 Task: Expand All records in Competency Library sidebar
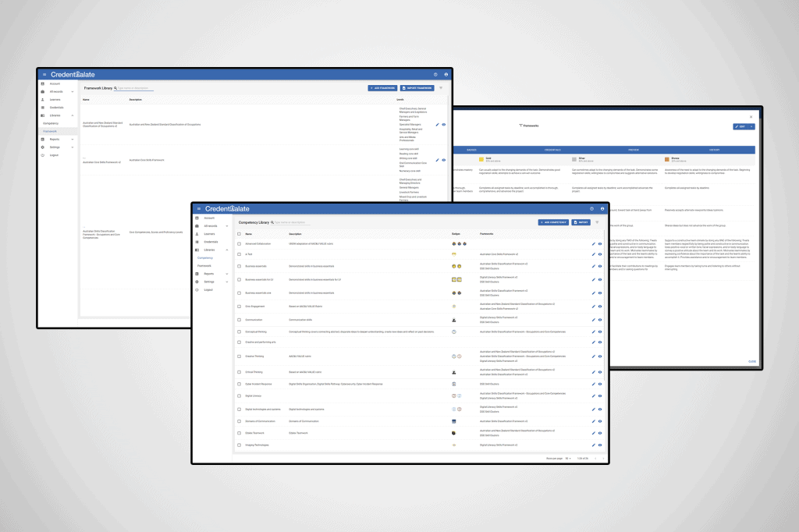227,226
